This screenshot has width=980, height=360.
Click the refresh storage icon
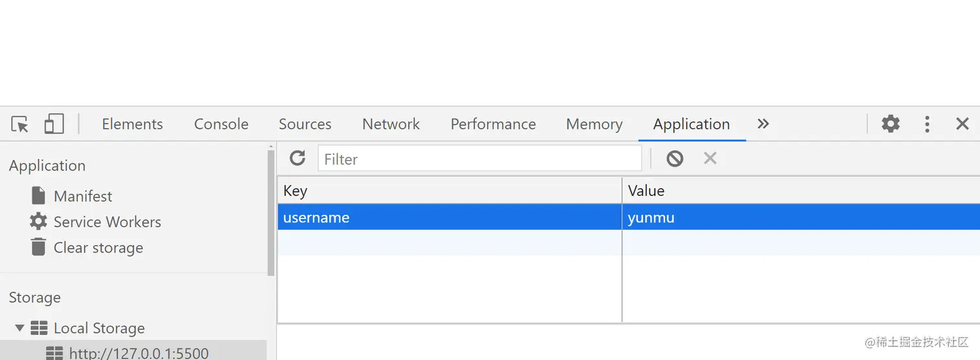pyautogui.click(x=297, y=158)
